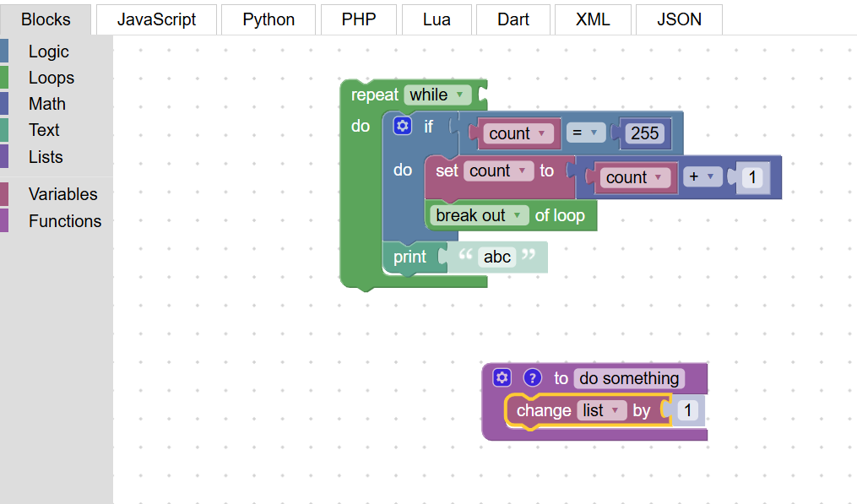This screenshot has height=504, width=857.
Task: Select the if block by its label
Action: pos(429,127)
